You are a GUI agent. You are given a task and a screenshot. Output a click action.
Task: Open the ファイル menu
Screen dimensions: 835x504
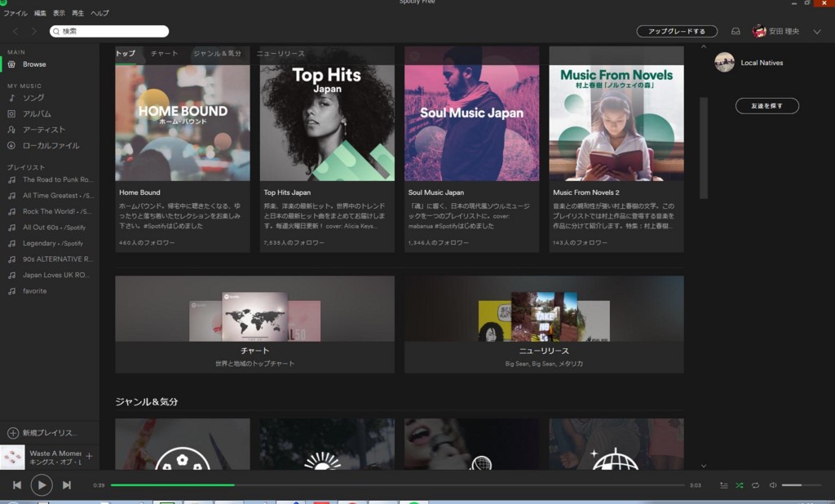pos(15,13)
